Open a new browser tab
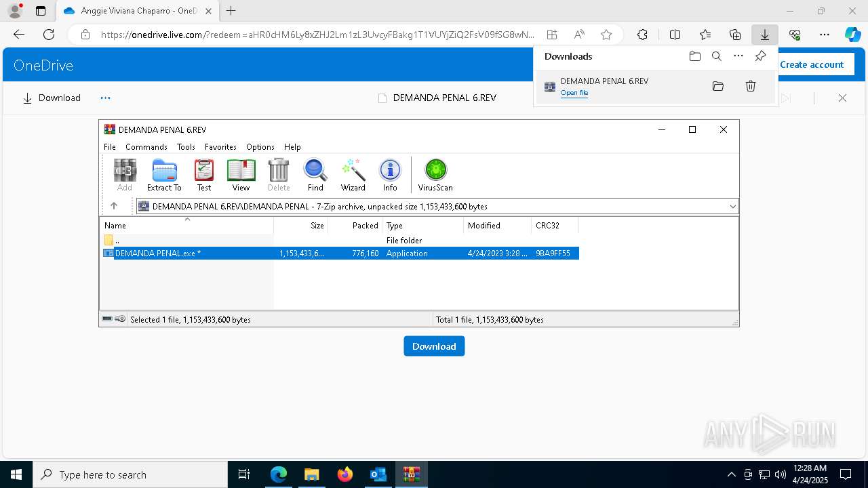Image resolution: width=868 pixels, height=488 pixels. (231, 11)
